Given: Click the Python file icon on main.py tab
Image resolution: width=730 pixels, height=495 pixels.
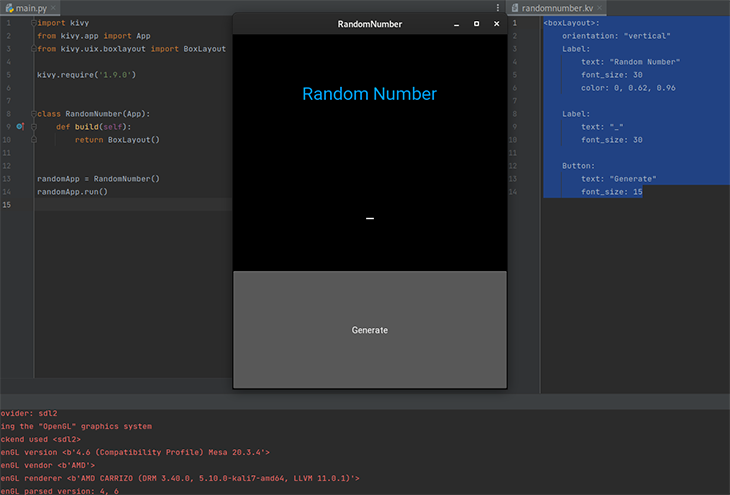Looking at the screenshot, I should tap(9, 8).
